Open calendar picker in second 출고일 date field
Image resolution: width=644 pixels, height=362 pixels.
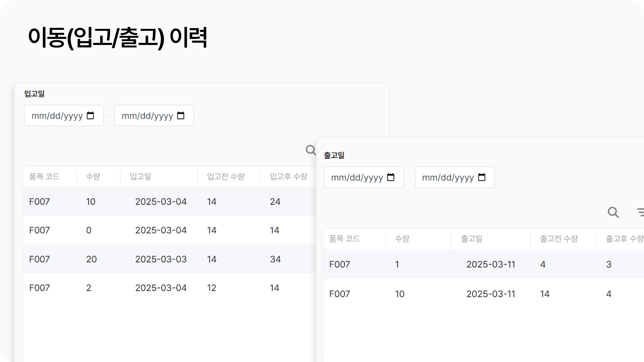coord(482,177)
